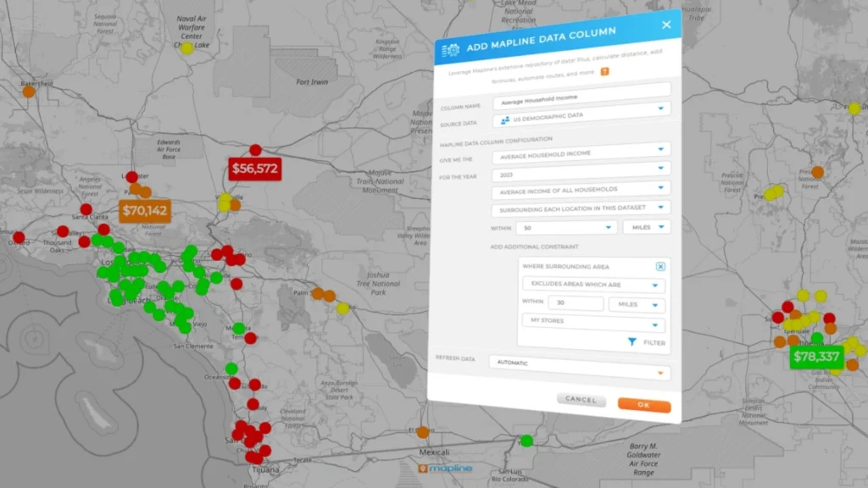Click the $56,572 red price marker
This screenshot has height=488, width=868.
pos(257,169)
